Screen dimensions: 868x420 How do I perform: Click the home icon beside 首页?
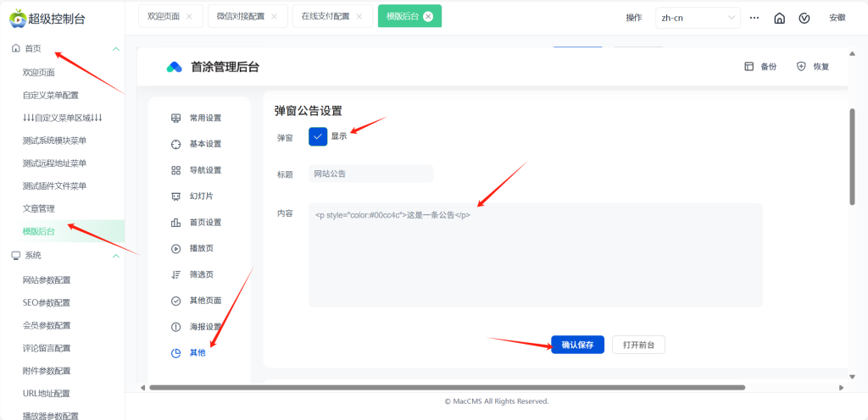pyautogui.click(x=15, y=48)
